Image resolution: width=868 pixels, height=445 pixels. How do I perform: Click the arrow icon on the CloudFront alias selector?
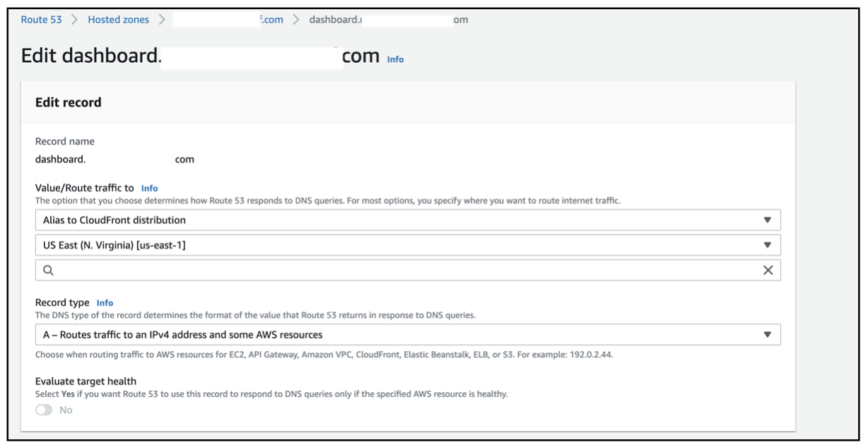(768, 220)
